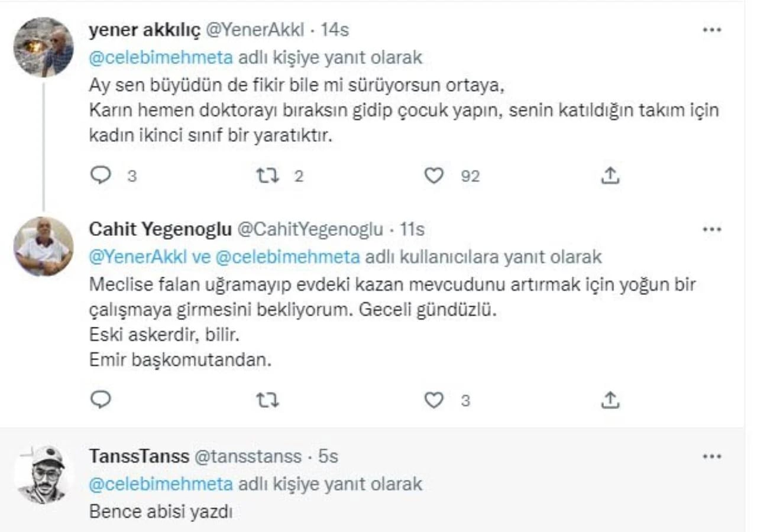Like yener akkılıç's tweet
757x532 pixels.
tap(434, 175)
